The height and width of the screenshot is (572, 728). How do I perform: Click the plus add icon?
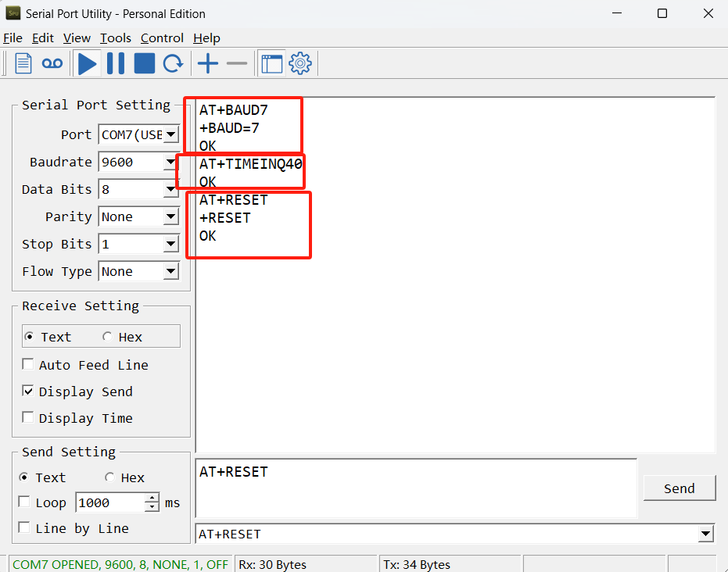click(208, 63)
